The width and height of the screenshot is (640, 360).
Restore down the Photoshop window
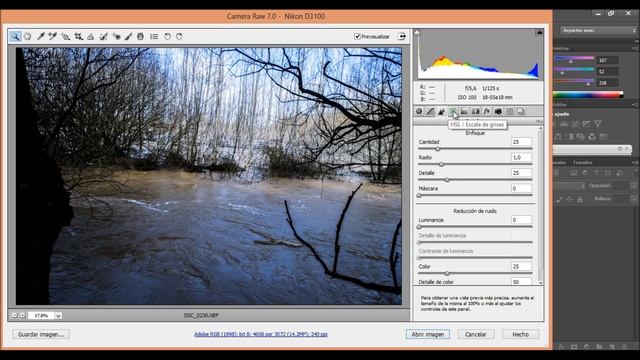pos(611,13)
